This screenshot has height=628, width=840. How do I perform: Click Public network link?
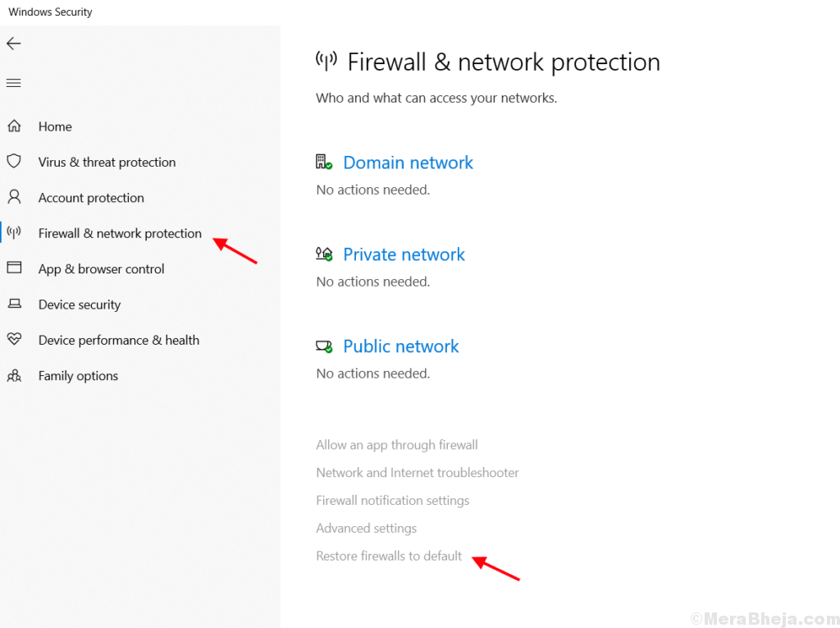coord(400,346)
